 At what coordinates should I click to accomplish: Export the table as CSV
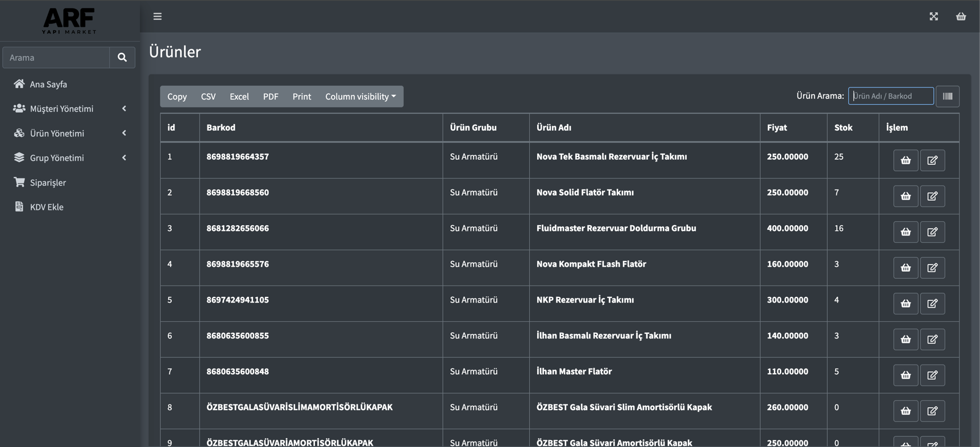click(209, 97)
